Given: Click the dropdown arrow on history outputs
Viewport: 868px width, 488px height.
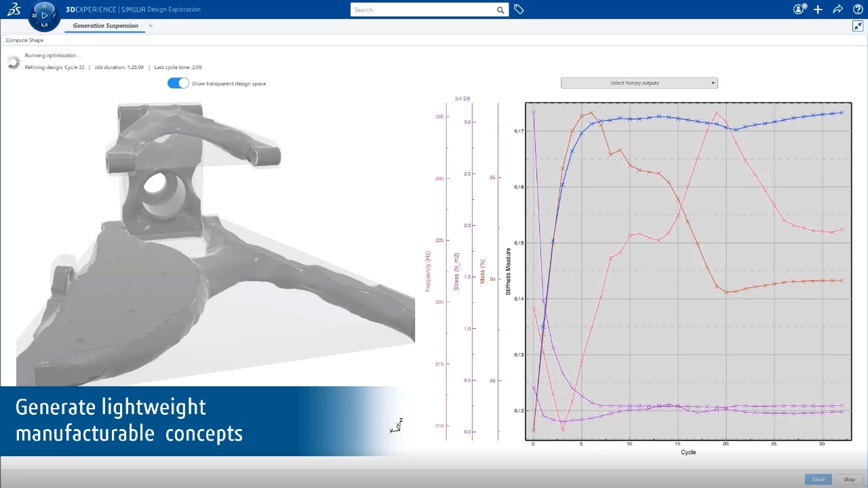Looking at the screenshot, I should (713, 83).
